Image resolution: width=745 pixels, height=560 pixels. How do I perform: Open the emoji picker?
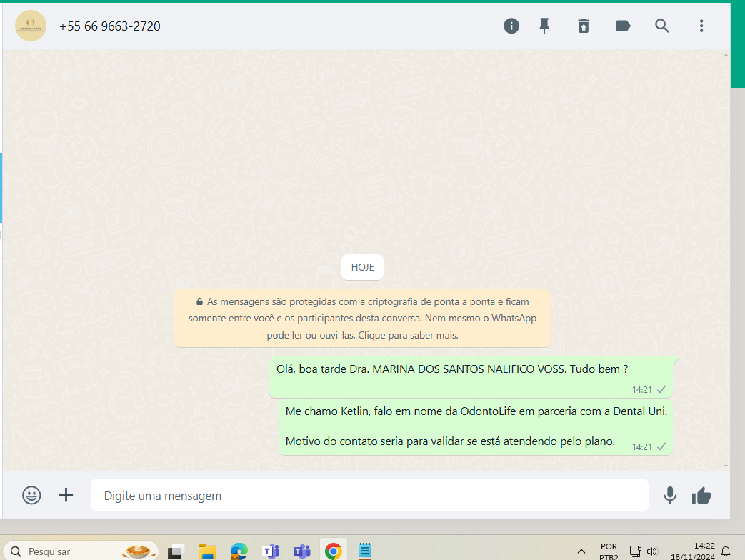coord(31,496)
